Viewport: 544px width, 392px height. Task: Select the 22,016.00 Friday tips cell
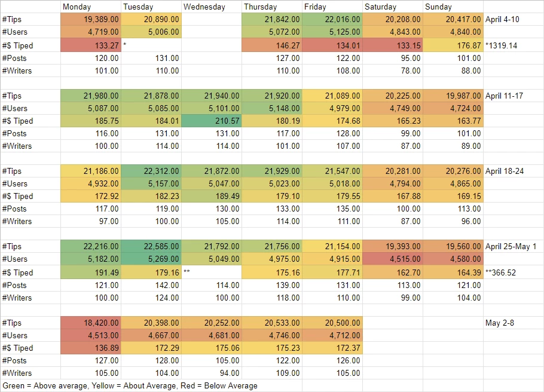[332, 19]
